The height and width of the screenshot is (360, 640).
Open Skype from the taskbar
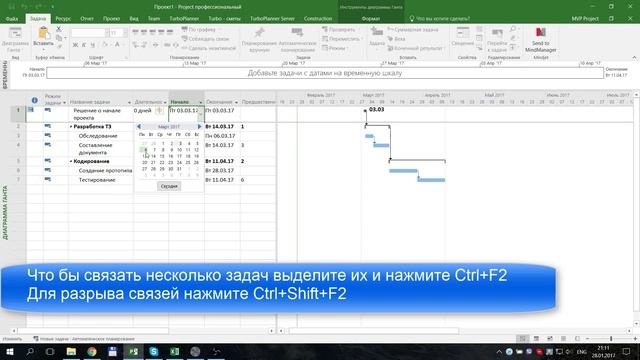pyautogui.click(x=153, y=351)
